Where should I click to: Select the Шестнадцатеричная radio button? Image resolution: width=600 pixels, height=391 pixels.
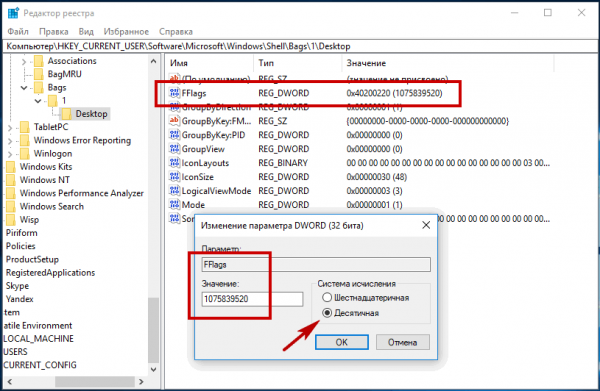(x=327, y=297)
